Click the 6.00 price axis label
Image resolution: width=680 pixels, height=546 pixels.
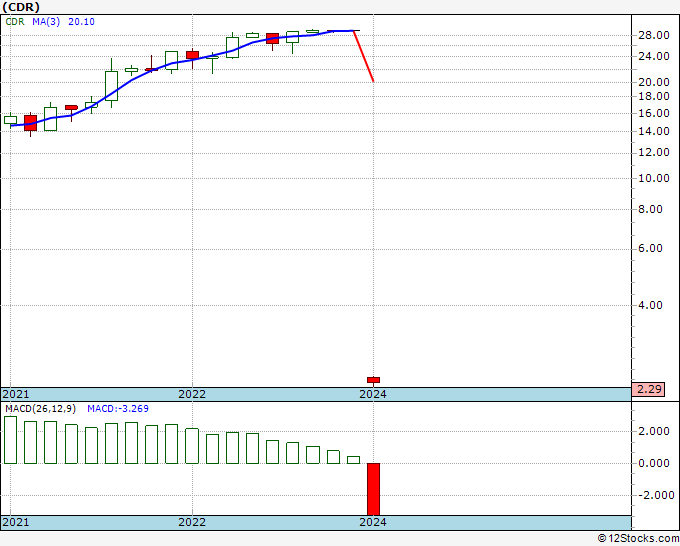point(651,248)
